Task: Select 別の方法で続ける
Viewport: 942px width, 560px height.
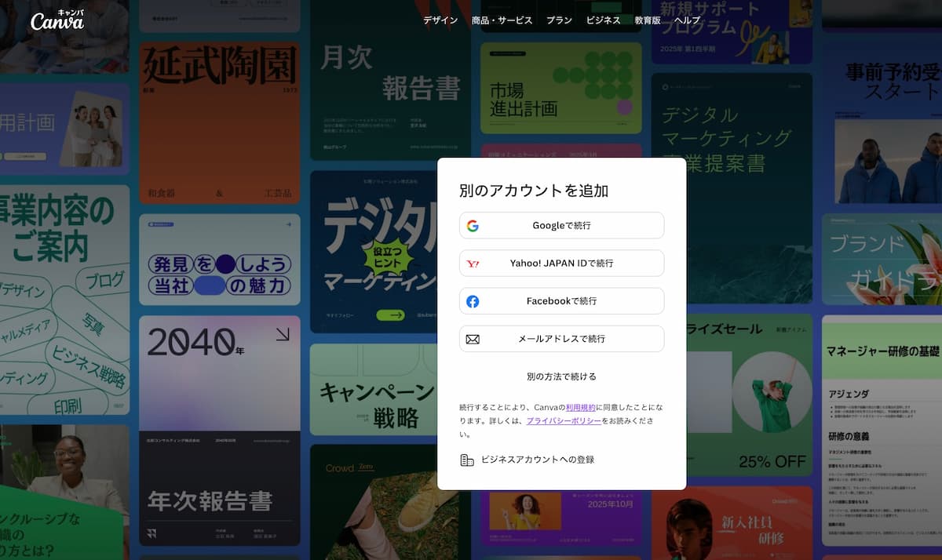Action: [x=562, y=376]
